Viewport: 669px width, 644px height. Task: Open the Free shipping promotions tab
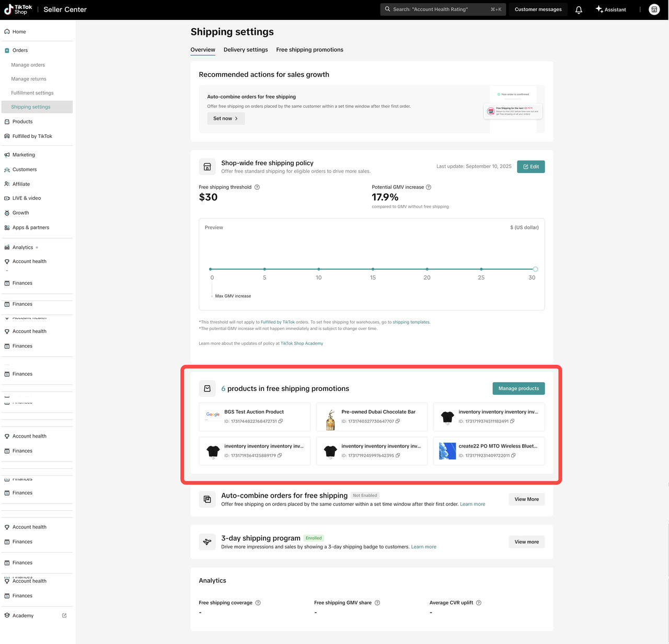tap(309, 50)
